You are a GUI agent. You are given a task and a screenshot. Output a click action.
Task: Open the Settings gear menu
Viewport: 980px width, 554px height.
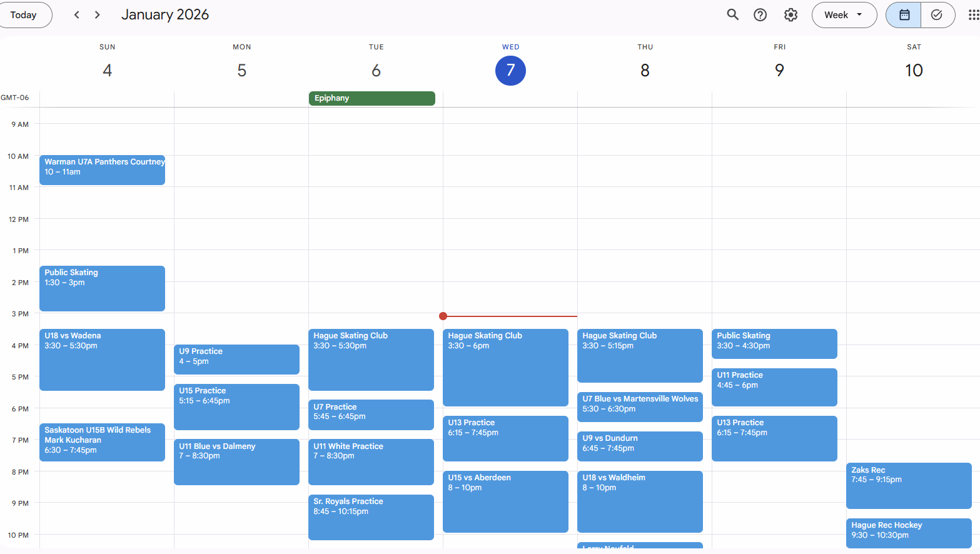[x=791, y=15]
